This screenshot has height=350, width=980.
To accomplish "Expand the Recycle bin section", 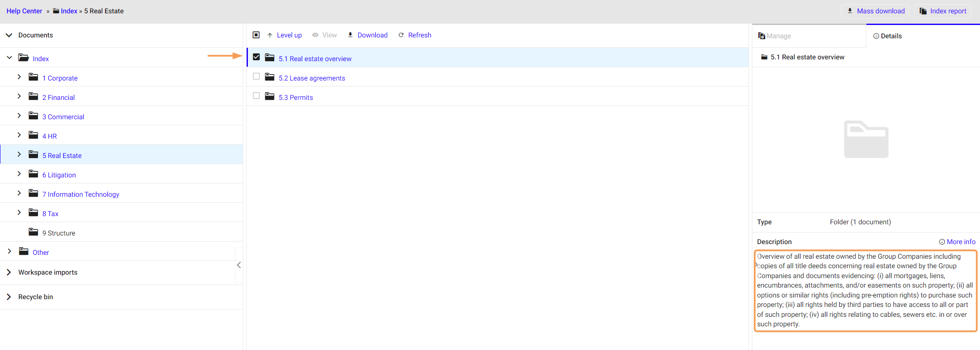I will 9,297.
